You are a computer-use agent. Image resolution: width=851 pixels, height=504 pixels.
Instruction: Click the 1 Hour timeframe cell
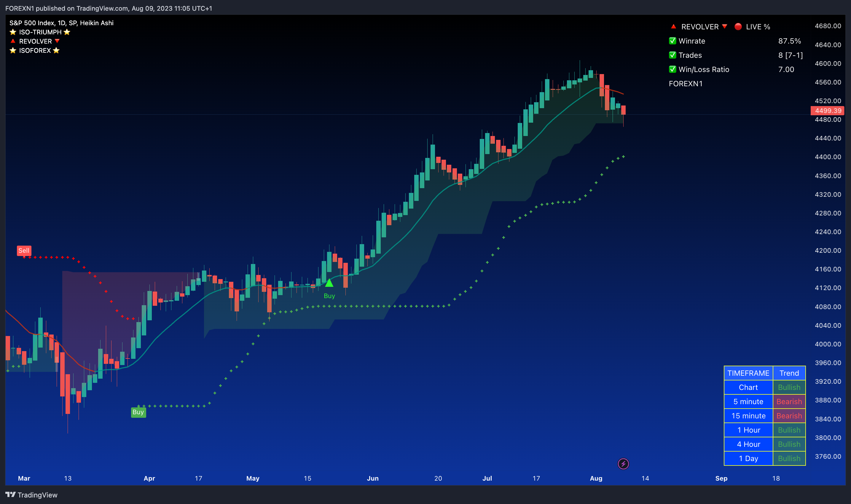tap(748, 430)
